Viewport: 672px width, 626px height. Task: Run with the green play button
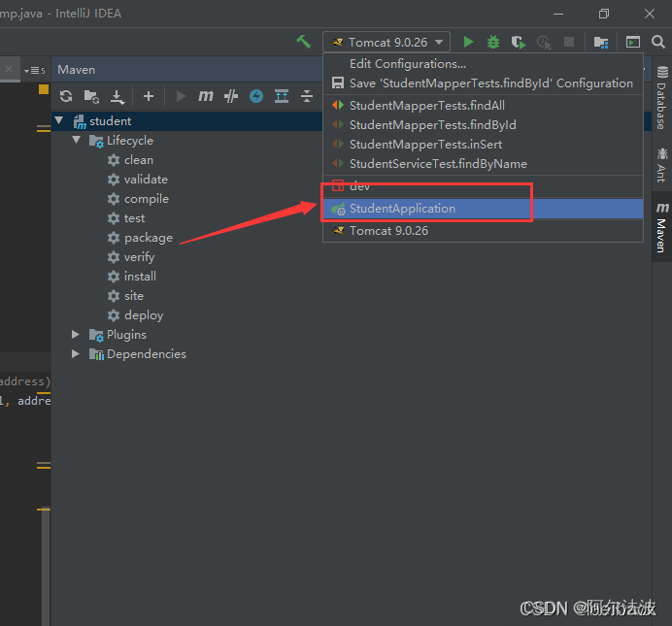(468, 42)
